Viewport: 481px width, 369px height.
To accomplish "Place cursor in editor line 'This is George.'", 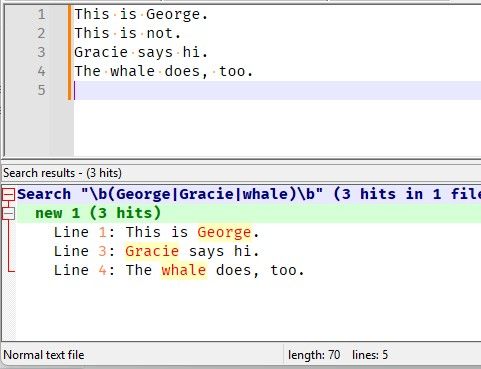I will [x=141, y=14].
